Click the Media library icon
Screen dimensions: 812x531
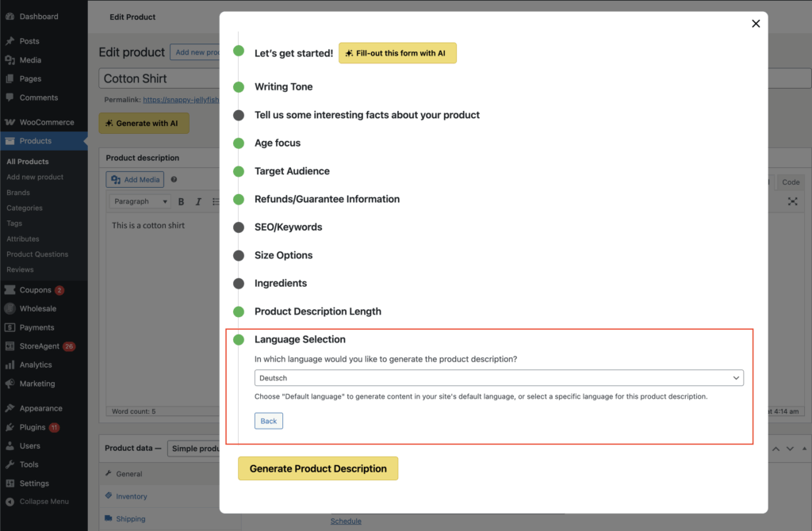(x=10, y=60)
